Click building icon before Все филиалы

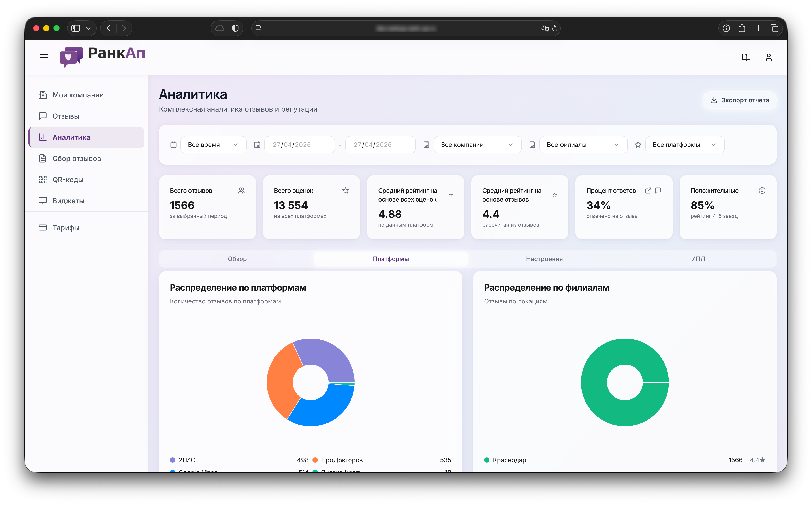pyautogui.click(x=532, y=145)
